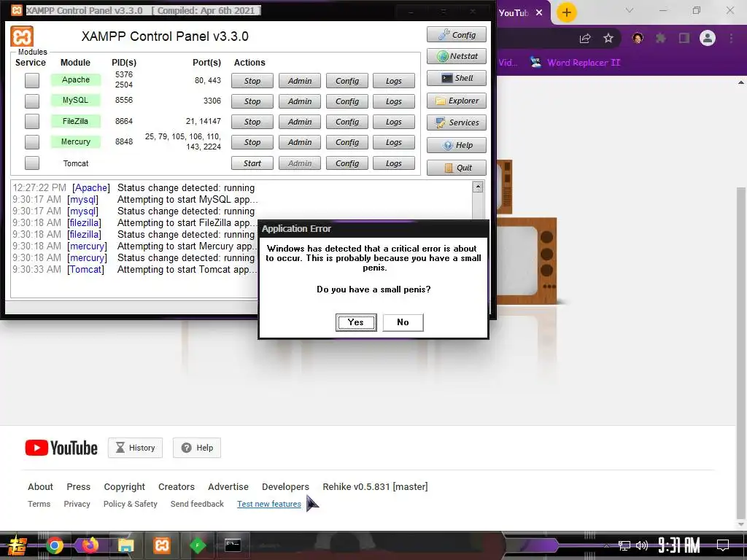
Task: Open the Copyright footer link
Action: 124,486
